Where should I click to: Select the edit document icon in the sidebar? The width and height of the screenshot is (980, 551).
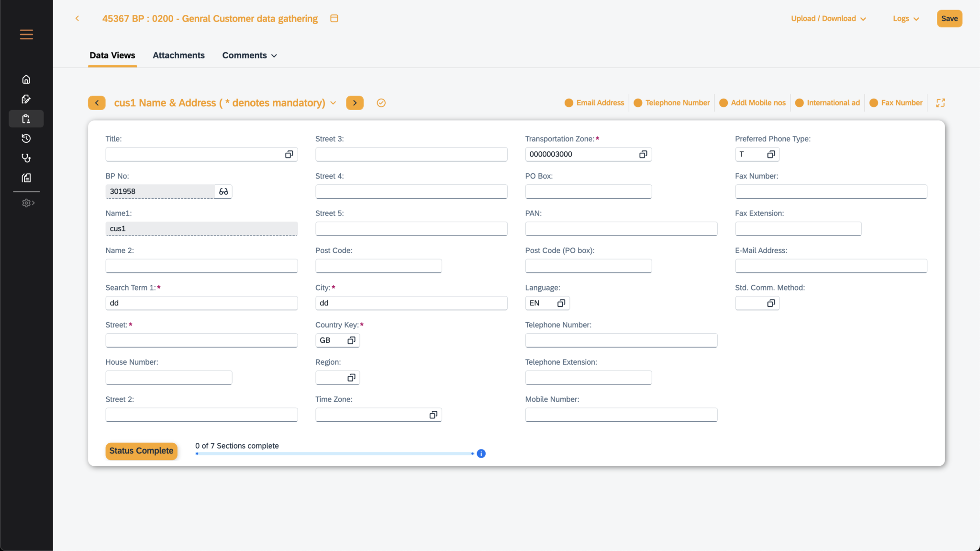tap(26, 99)
